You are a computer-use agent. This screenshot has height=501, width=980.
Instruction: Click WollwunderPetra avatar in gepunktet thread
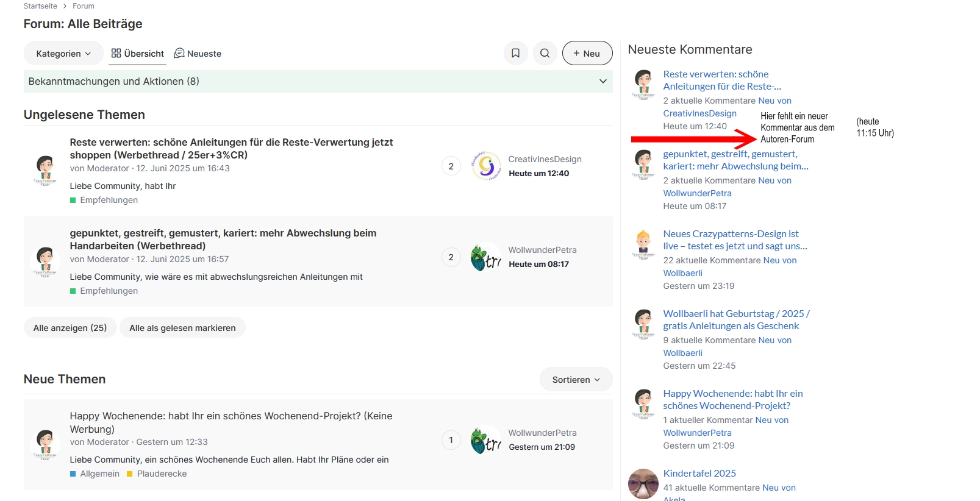click(486, 257)
